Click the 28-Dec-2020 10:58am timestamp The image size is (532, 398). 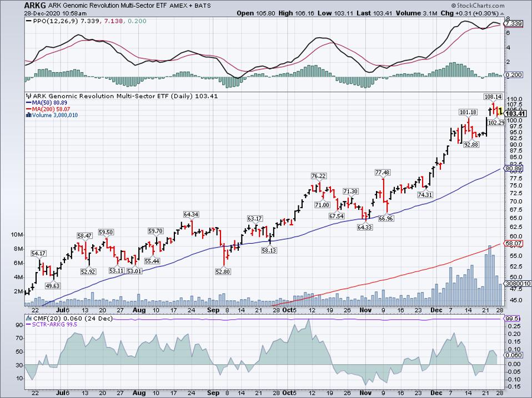pyautogui.click(x=56, y=13)
